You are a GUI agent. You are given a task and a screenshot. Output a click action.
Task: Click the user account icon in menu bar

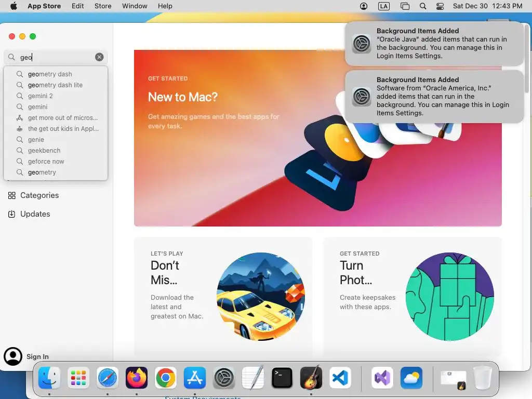(x=363, y=6)
